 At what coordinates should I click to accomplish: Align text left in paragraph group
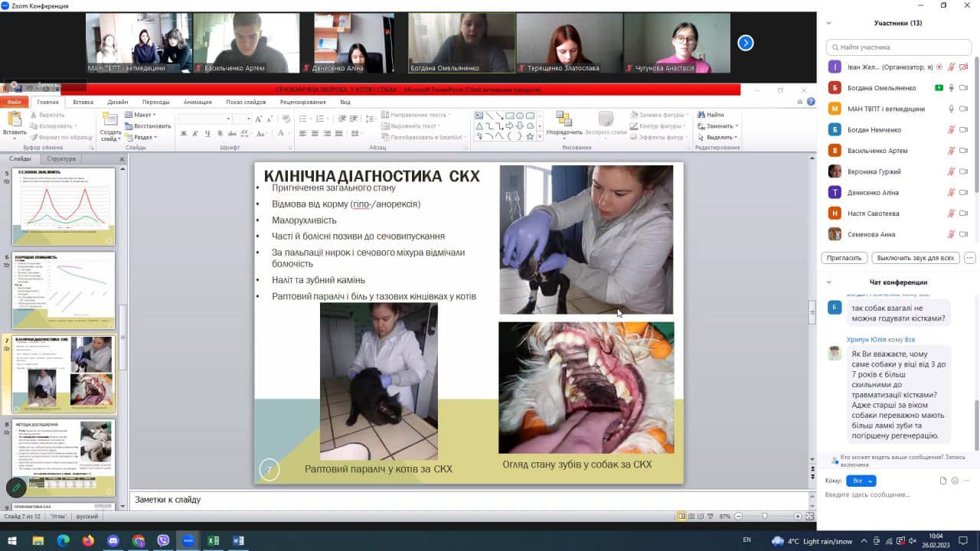pyautogui.click(x=302, y=134)
